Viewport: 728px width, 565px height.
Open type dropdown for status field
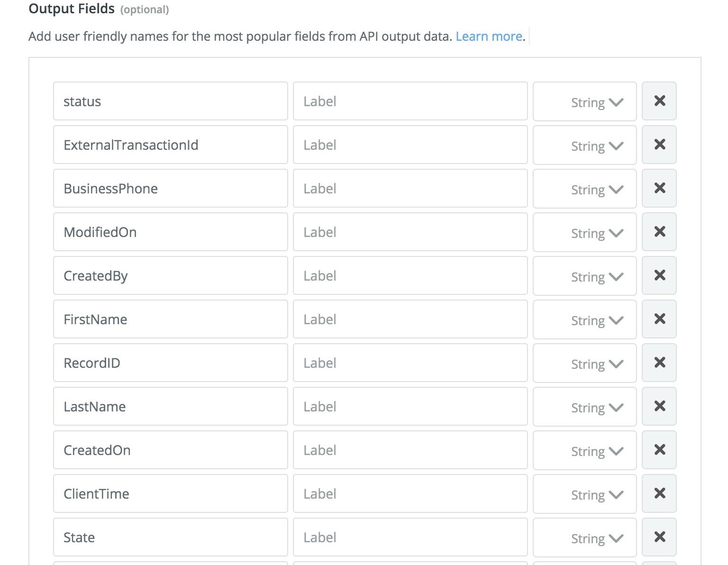point(584,102)
